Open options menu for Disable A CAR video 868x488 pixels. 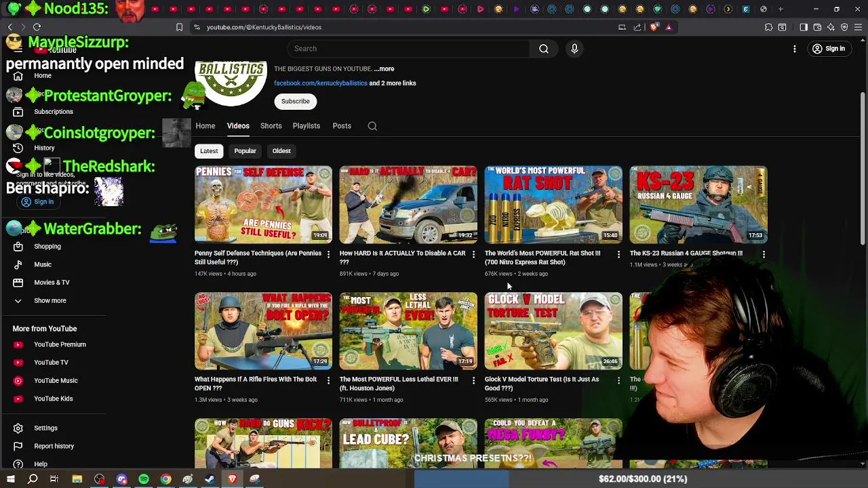click(473, 254)
